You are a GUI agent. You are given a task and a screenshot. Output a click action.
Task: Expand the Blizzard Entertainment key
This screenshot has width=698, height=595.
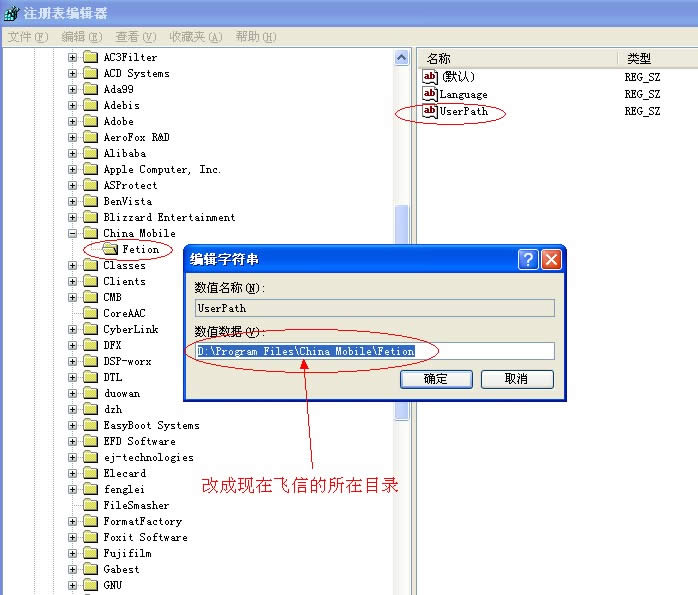click(x=72, y=217)
